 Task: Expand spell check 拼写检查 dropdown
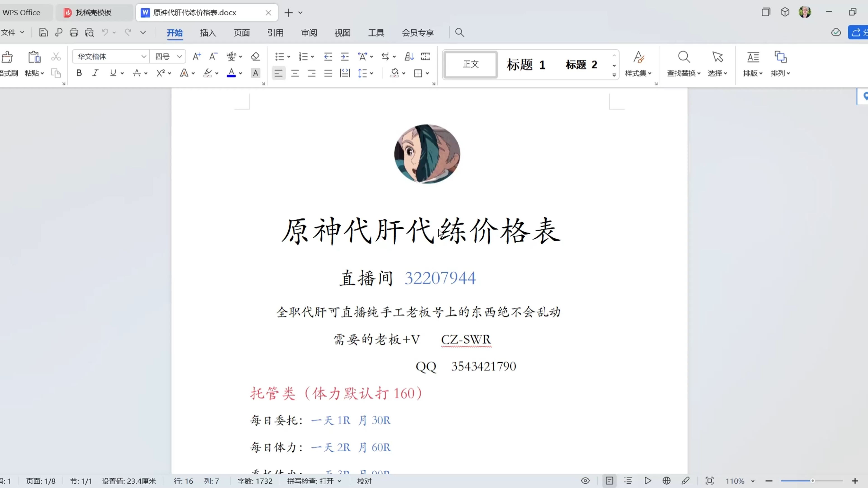[x=339, y=481]
